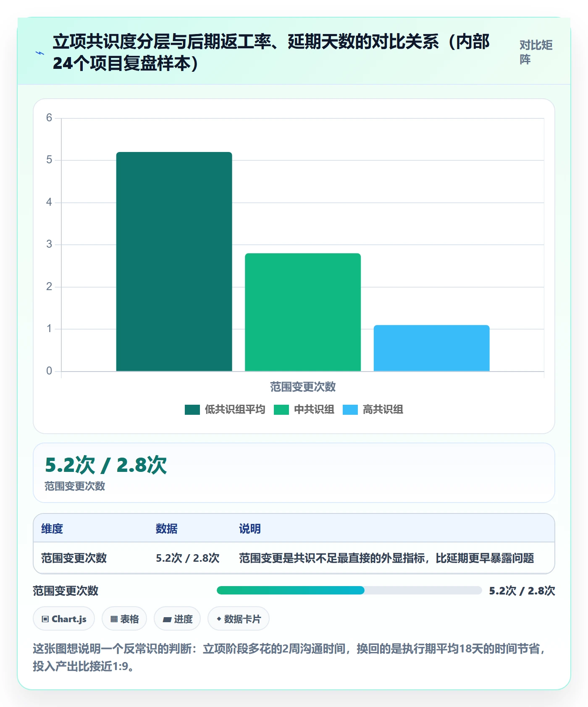Toggle the 高共识组 legend swatch
The height and width of the screenshot is (707, 588).
click(350, 410)
